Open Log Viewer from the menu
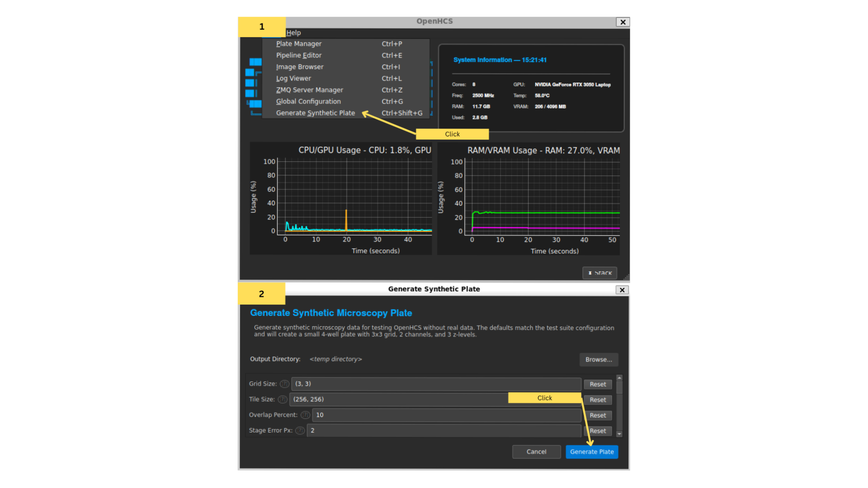868x488 pixels. (346, 78)
